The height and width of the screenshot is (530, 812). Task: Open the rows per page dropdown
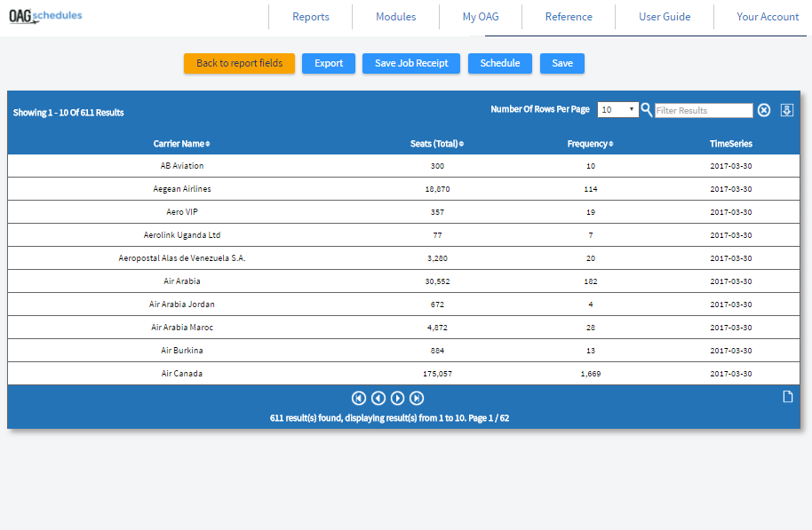(x=617, y=110)
